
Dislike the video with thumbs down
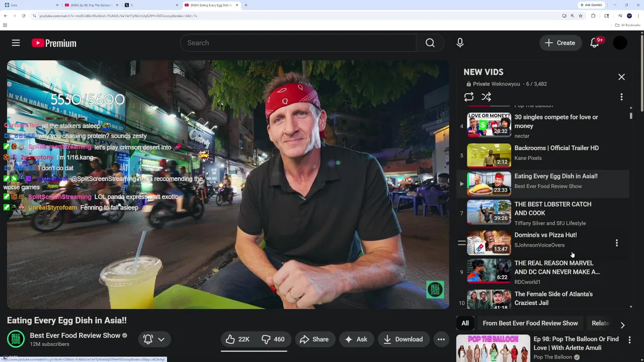point(273,339)
